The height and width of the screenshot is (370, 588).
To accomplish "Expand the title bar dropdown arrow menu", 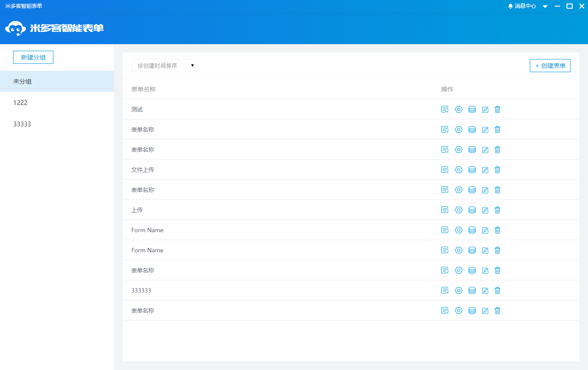I will coord(545,7).
